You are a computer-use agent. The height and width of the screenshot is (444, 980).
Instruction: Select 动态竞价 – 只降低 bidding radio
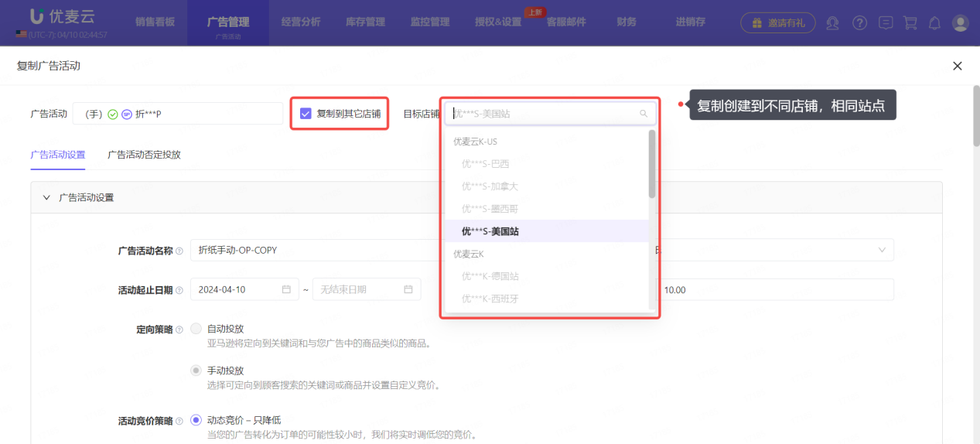pos(196,420)
